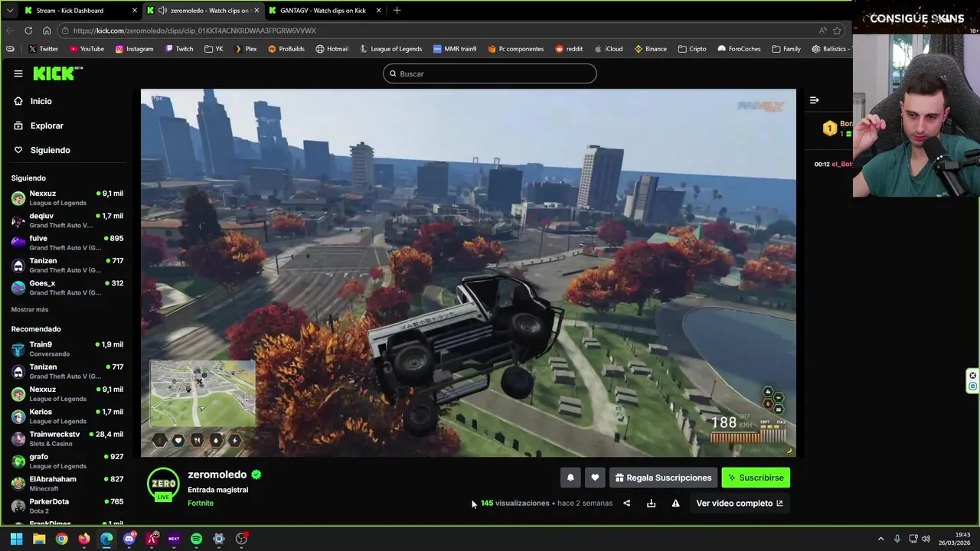Image resolution: width=980 pixels, height=551 pixels.
Task: Open the taskbar volume control
Action: tap(926, 539)
